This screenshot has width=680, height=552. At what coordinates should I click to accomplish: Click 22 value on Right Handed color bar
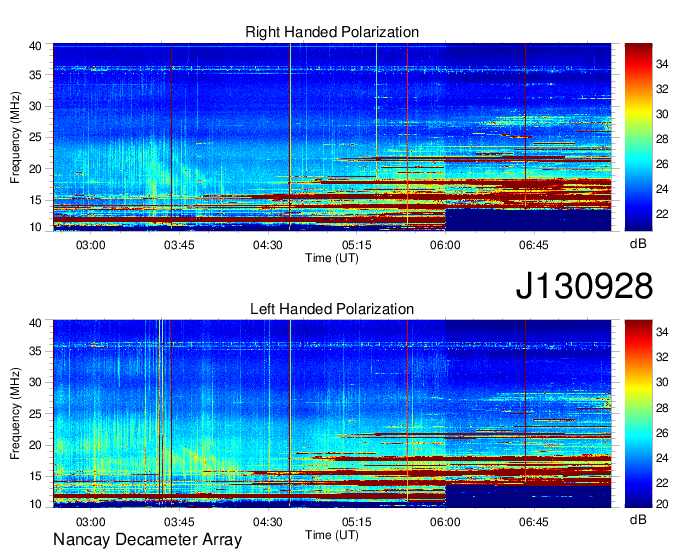[662, 214]
